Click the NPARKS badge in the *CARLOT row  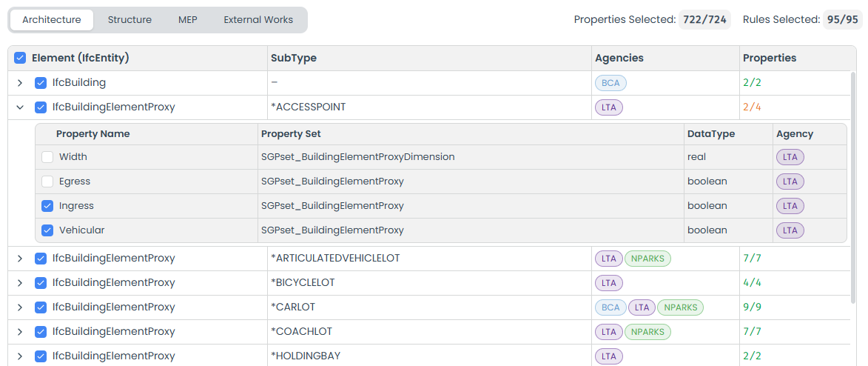(680, 307)
